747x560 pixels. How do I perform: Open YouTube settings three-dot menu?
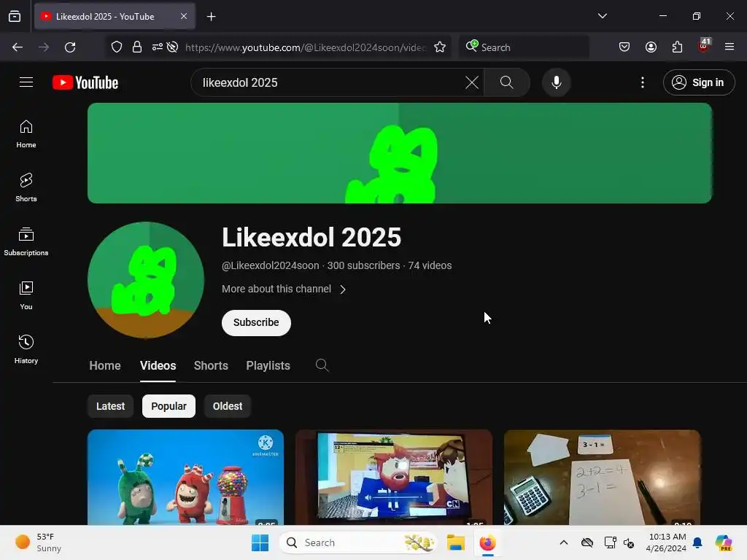pyautogui.click(x=642, y=82)
